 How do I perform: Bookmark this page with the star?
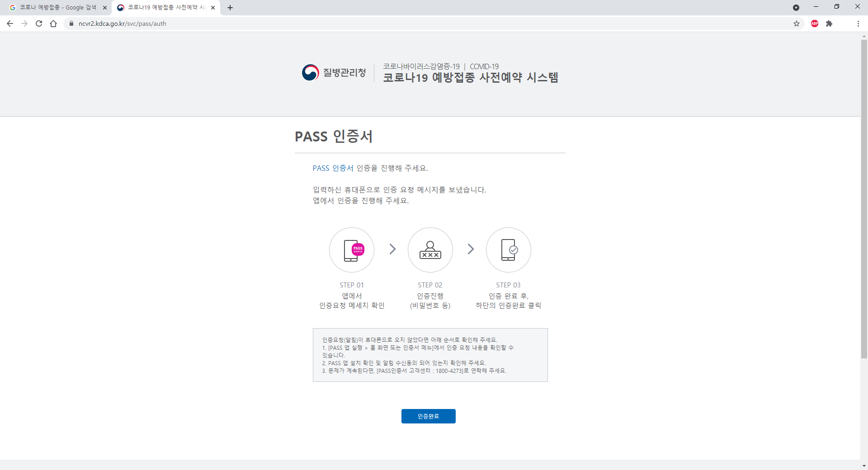[x=797, y=23]
